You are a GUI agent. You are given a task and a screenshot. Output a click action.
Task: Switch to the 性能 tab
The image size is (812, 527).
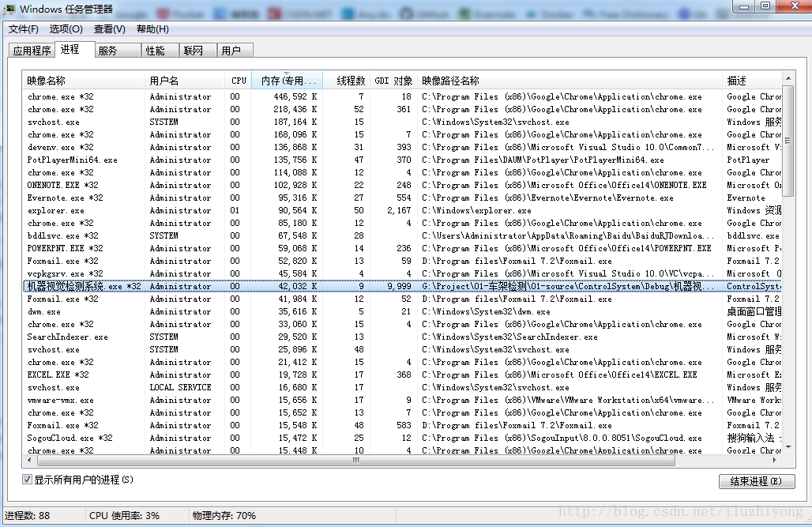click(x=160, y=51)
